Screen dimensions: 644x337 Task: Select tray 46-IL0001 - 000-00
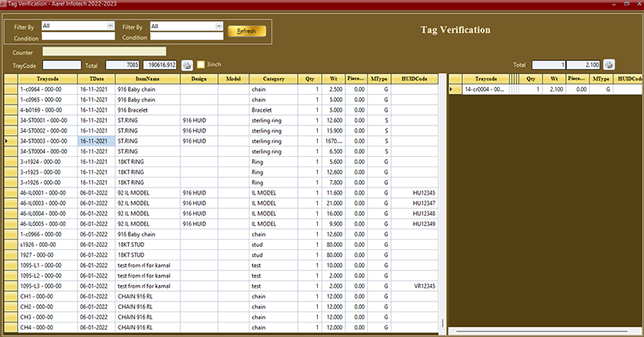pyautogui.click(x=47, y=193)
